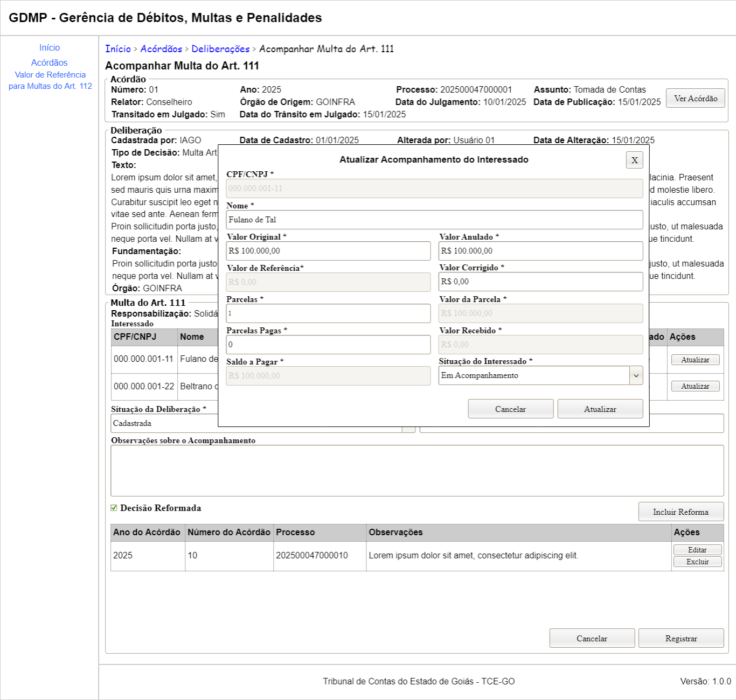Open the Situação do Interessado dropdown
This screenshot has width=736, height=700.
point(540,376)
